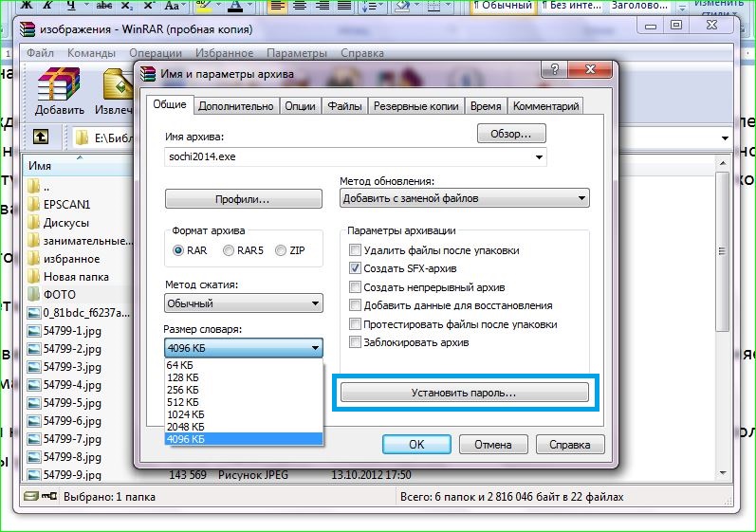
Task: Click WinRAR file list vertical scrollbar
Action: click(722, 250)
